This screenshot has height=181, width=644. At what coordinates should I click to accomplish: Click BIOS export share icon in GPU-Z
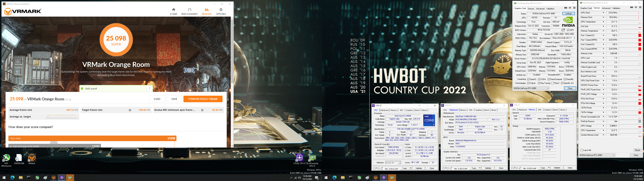(x=563, y=30)
